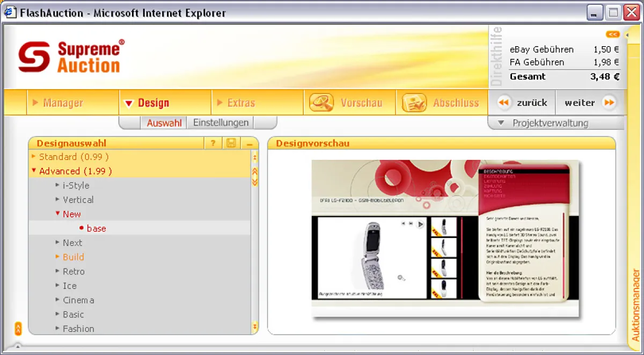644x355 pixels.
Task: Open help for the Designauswahl panel
Action: click(x=214, y=143)
